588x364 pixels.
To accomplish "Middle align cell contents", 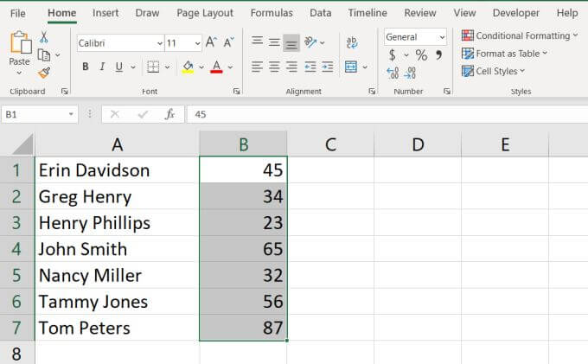I will coord(274,42).
